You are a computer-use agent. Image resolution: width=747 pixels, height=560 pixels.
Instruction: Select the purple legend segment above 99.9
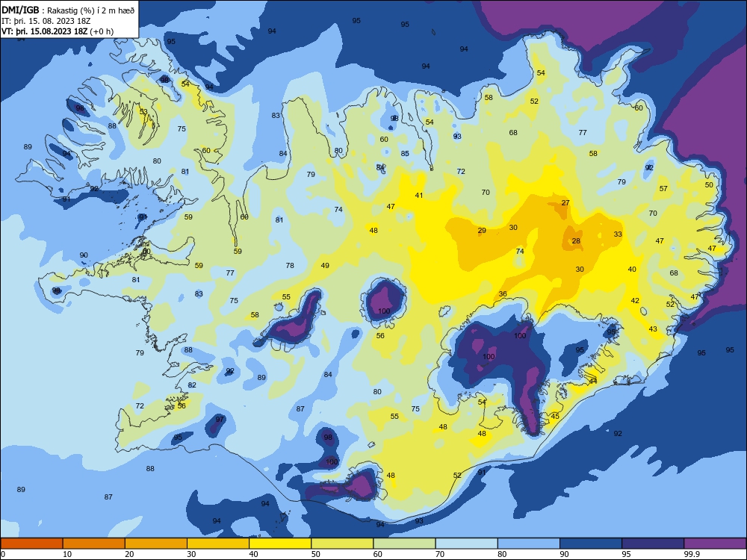pyautogui.click(x=715, y=544)
